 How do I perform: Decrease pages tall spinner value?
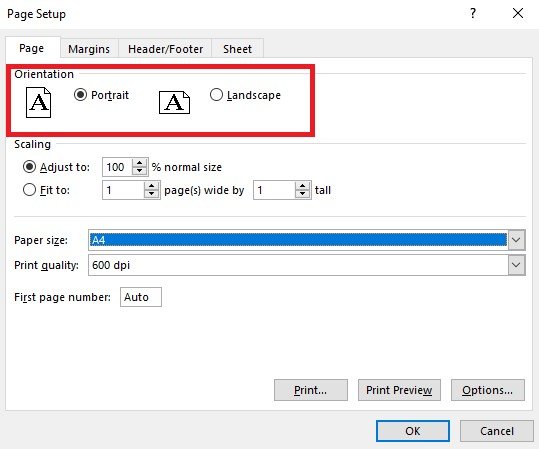pyautogui.click(x=302, y=194)
